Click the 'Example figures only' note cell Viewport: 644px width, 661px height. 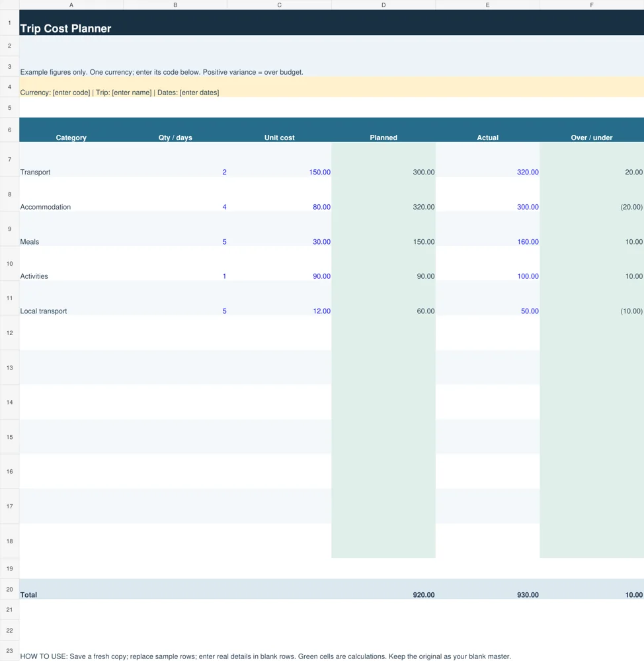coord(331,67)
